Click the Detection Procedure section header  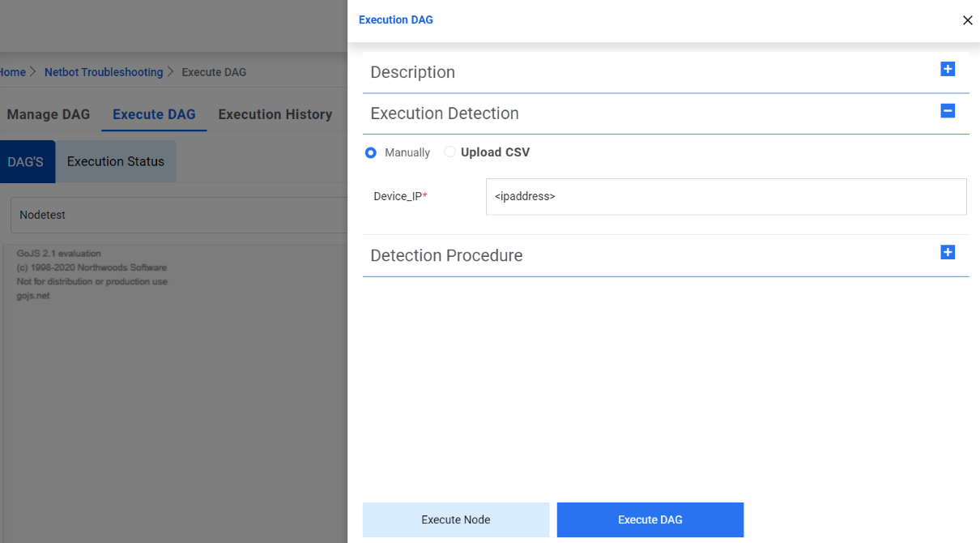click(x=446, y=254)
